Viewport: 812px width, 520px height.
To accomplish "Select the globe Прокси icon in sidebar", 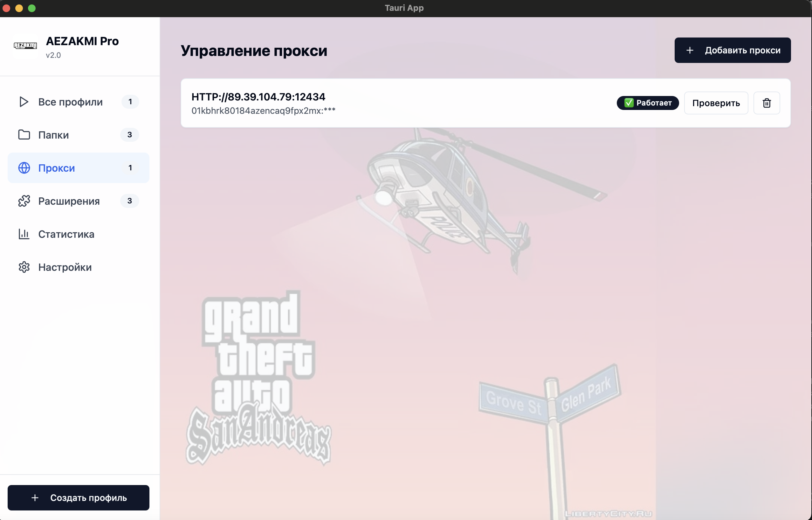I will click(x=24, y=168).
